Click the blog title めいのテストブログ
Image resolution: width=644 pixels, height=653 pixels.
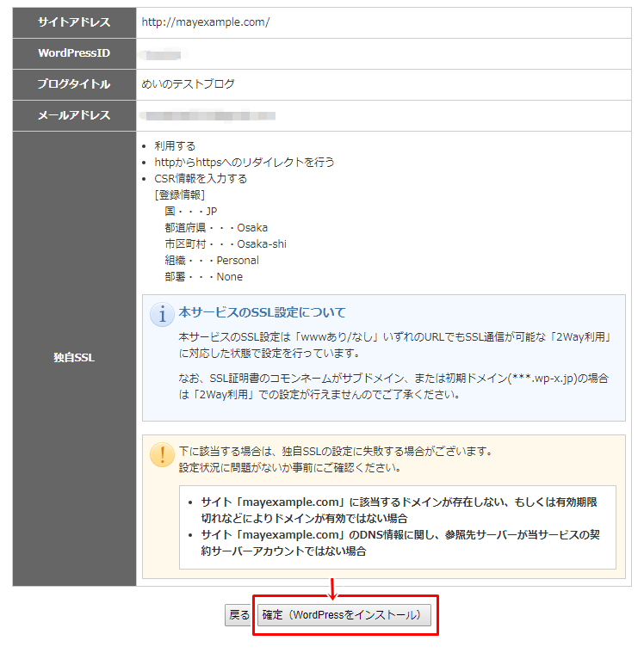click(188, 84)
